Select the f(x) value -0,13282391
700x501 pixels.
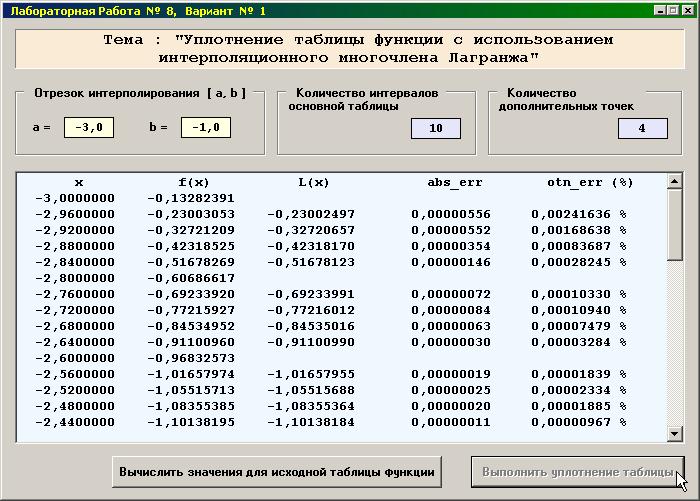[x=191, y=198]
